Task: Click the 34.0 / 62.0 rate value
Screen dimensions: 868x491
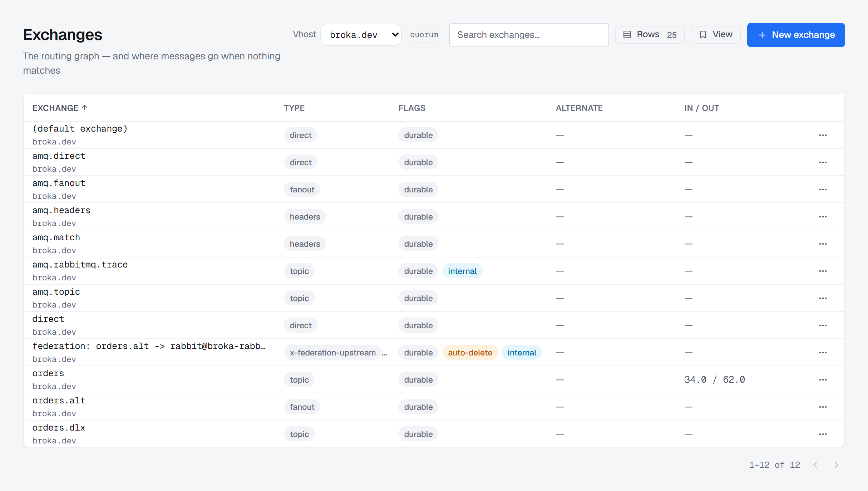Action: click(715, 380)
